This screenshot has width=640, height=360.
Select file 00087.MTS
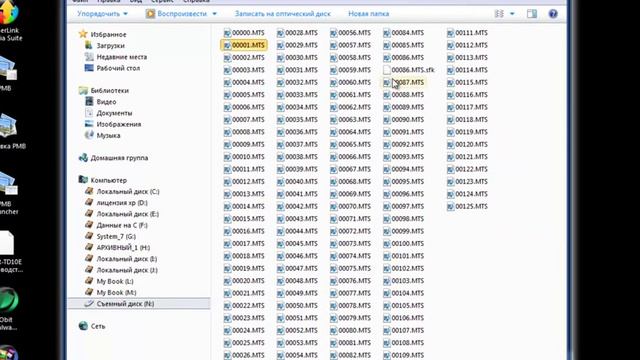click(408, 82)
